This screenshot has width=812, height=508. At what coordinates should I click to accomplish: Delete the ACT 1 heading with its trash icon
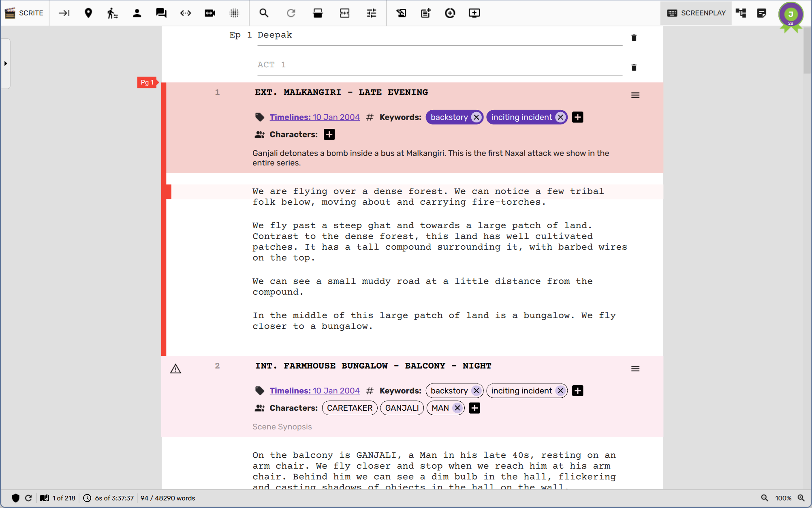634,67
